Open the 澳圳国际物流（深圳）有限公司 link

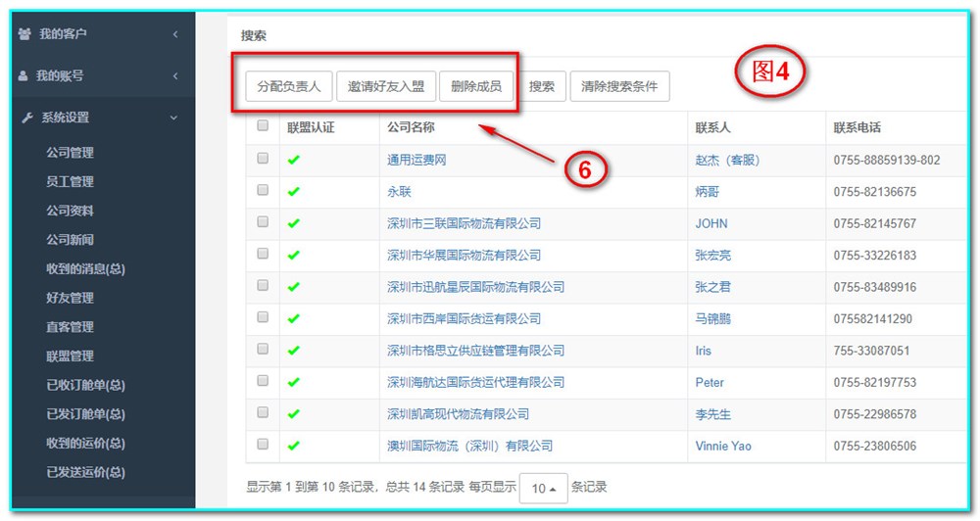pos(470,446)
